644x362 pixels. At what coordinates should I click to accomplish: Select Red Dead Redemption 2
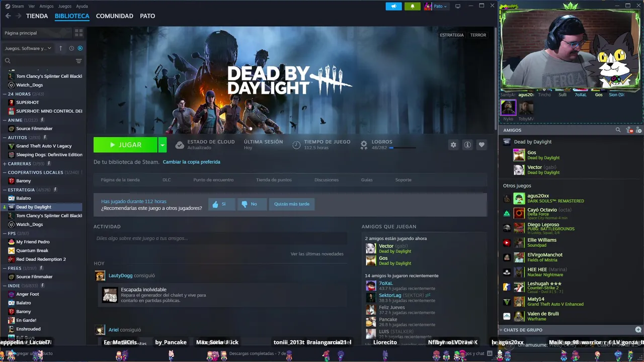(41, 259)
